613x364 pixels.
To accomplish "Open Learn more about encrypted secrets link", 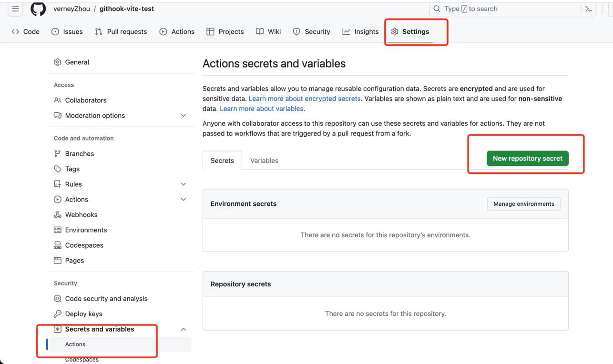I will [305, 99].
